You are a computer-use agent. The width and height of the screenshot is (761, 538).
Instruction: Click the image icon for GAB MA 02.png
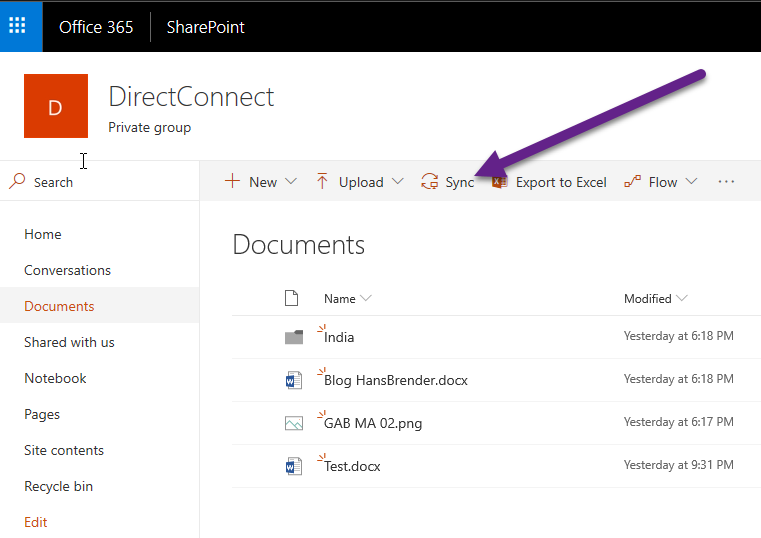(293, 423)
